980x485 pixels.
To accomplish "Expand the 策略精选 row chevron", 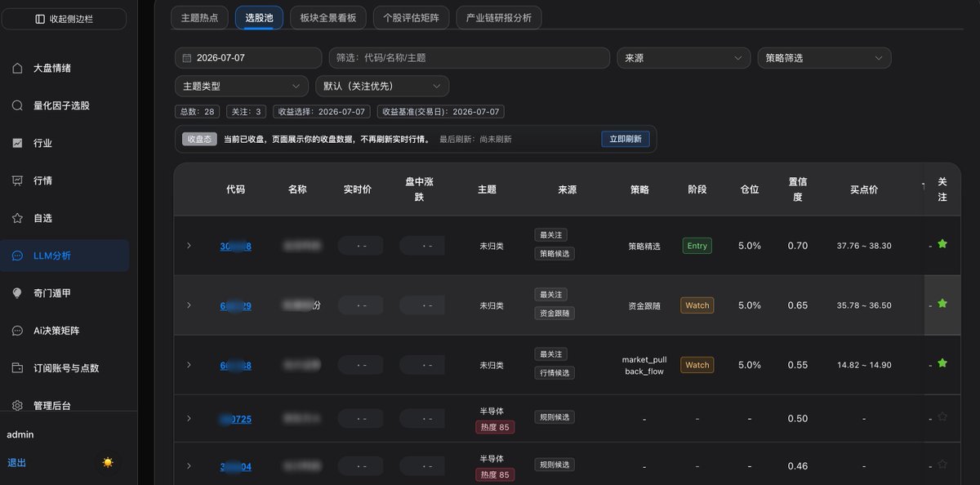I will click(189, 246).
